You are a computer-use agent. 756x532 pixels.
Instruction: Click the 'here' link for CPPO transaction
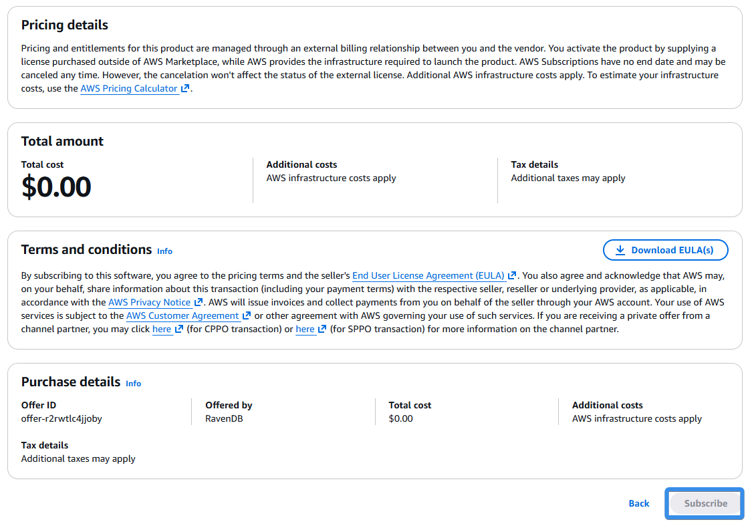(162, 329)
